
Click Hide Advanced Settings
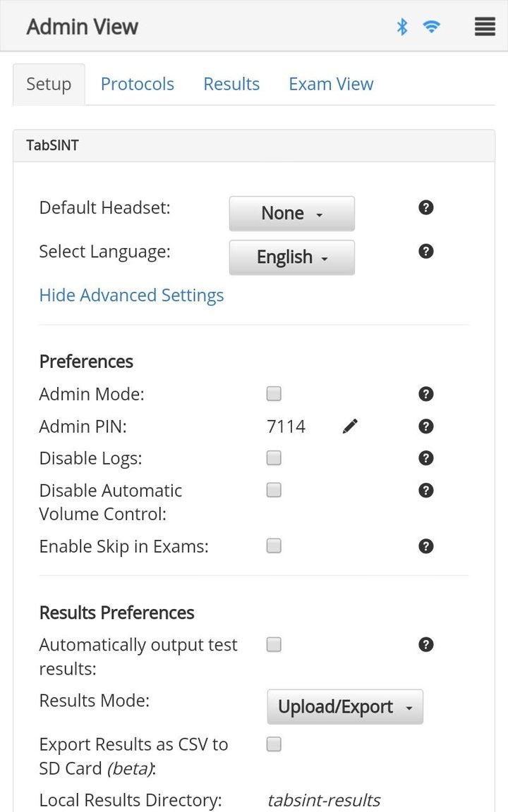(x=131, y=295)
